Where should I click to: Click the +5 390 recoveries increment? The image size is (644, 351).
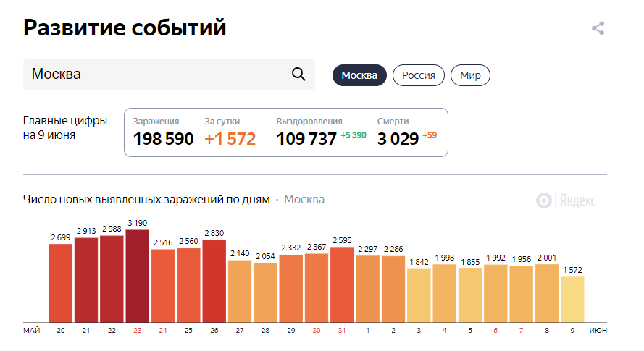354,135
